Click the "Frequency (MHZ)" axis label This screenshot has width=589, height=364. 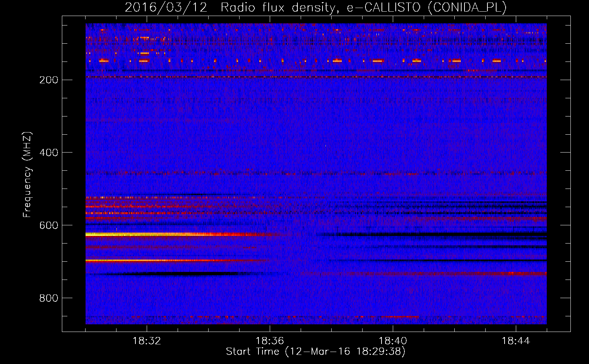coord(27,174)
